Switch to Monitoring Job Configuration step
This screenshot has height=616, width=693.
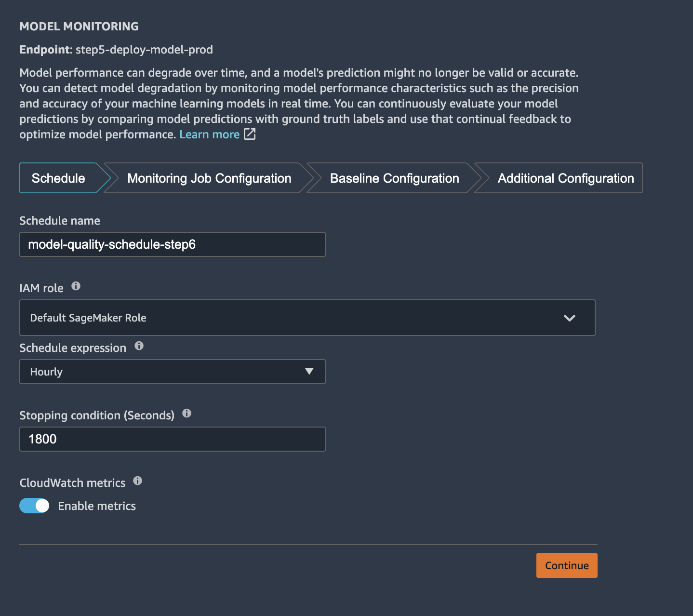click(209, 178)
